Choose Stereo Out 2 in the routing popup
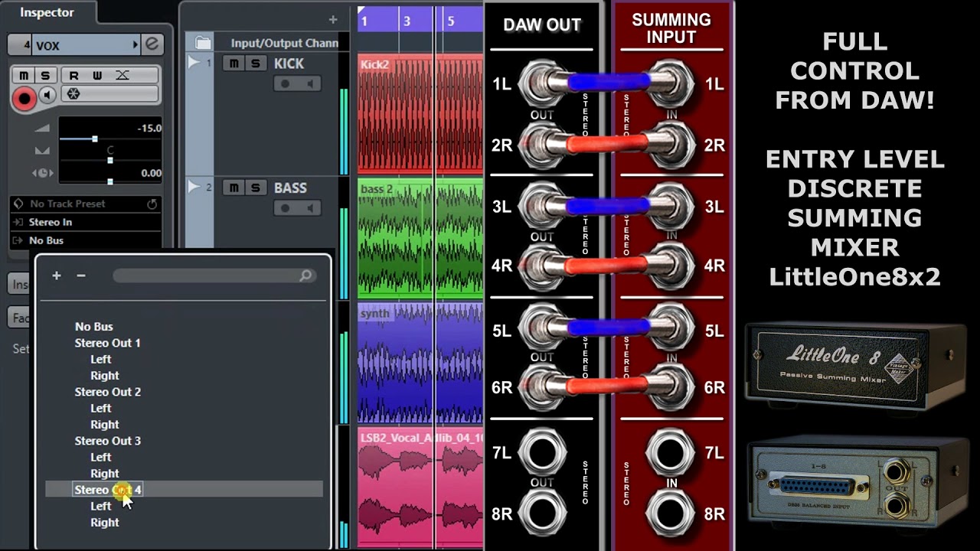980x551 pixels. point(107,392)
